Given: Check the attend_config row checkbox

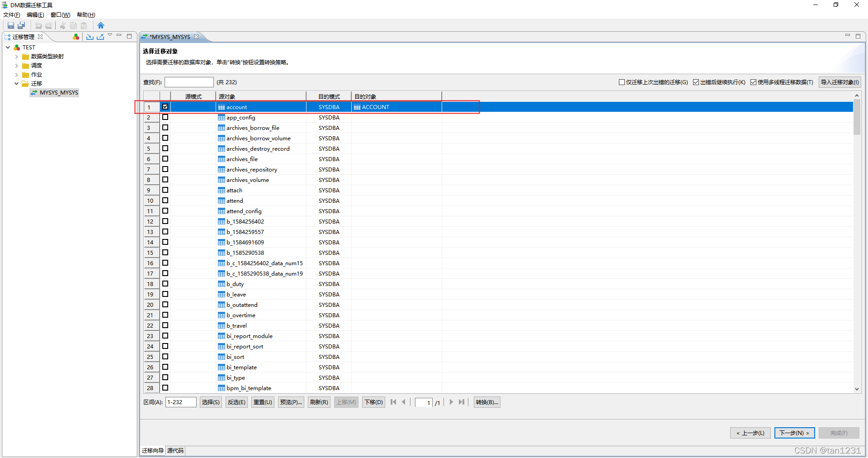Looking at the screenshot, I should click(165, 211).
